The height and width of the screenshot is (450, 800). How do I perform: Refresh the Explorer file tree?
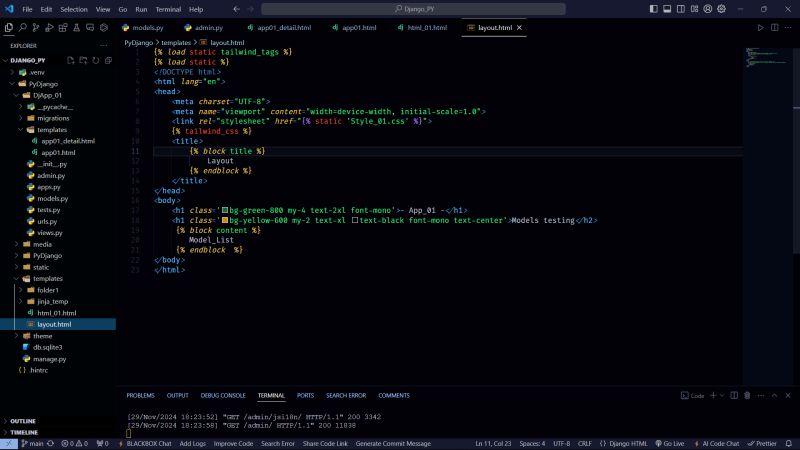coord(96,60)
